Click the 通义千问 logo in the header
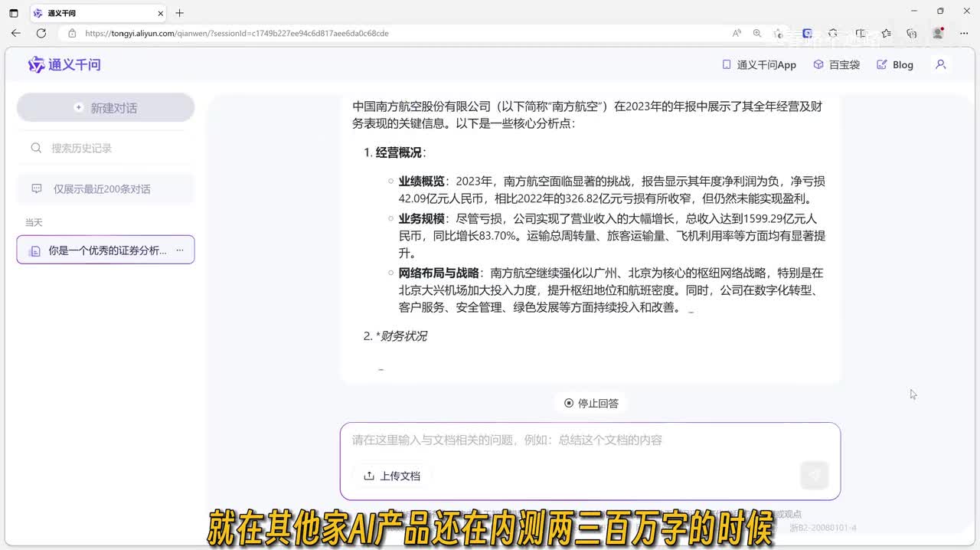 point(64,65)
